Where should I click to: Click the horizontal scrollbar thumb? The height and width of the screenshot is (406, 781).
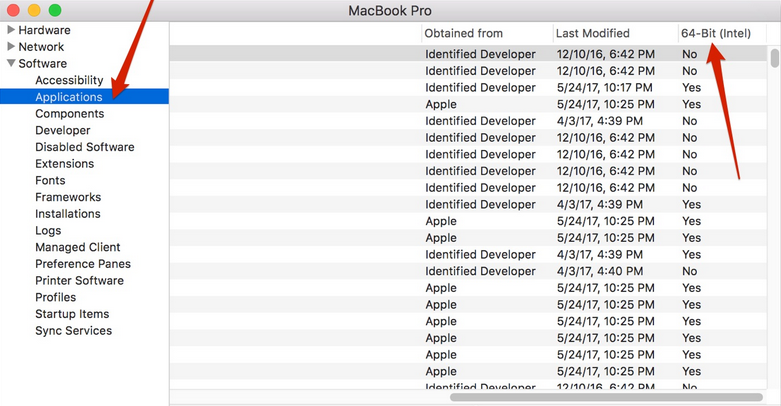click(606, 397)
